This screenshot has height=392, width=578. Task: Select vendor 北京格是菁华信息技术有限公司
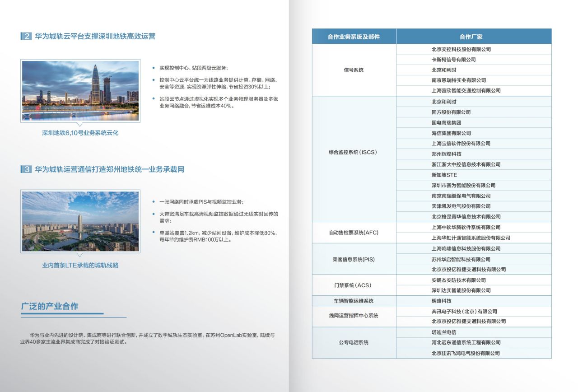coord(466,217)
